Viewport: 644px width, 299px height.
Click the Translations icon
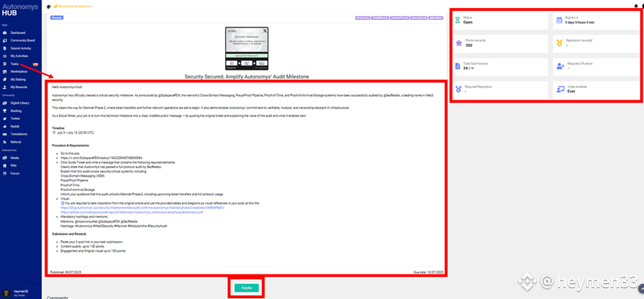click(5, 134)
